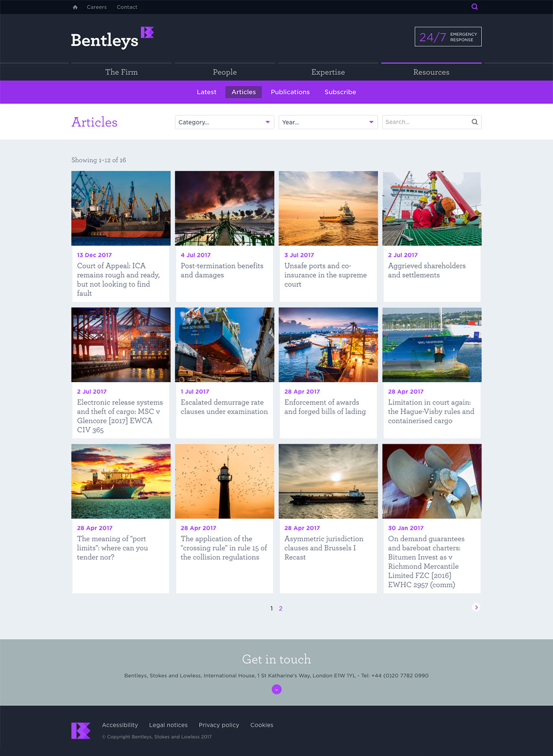This screenshot has height=756, width=553.
Task: Click the container ship sunset thumbnail
Action: (121, 481)
